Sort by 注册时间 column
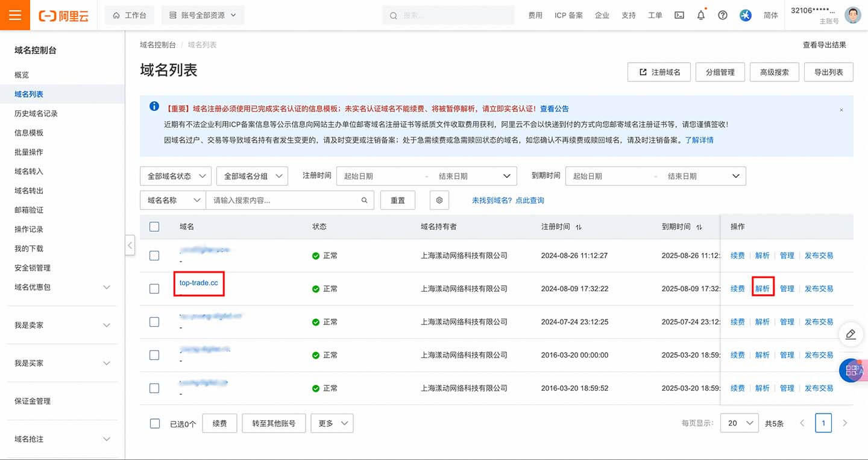 click(x=579, y=227)
